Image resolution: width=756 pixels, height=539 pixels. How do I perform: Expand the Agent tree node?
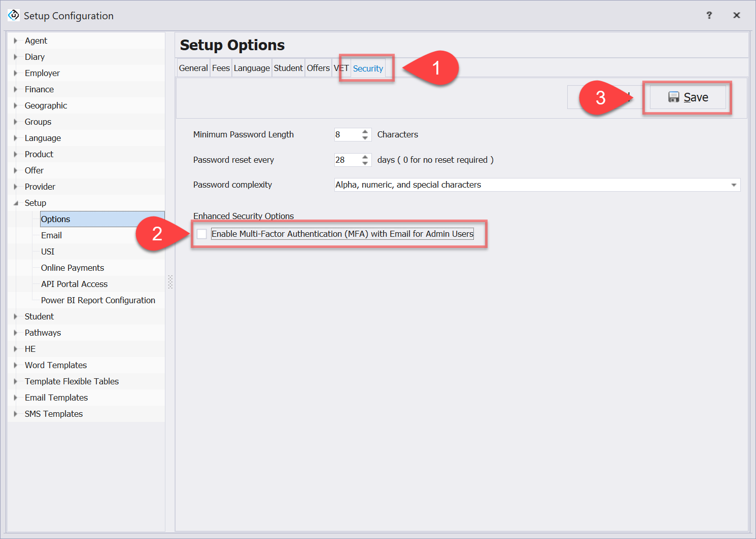click(x=16, y=41)
